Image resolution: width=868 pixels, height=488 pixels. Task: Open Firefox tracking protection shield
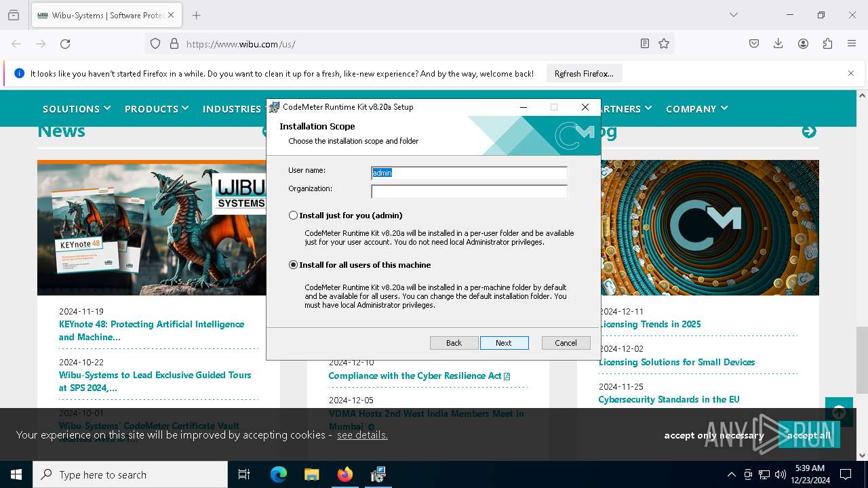[x=155, y=43]
